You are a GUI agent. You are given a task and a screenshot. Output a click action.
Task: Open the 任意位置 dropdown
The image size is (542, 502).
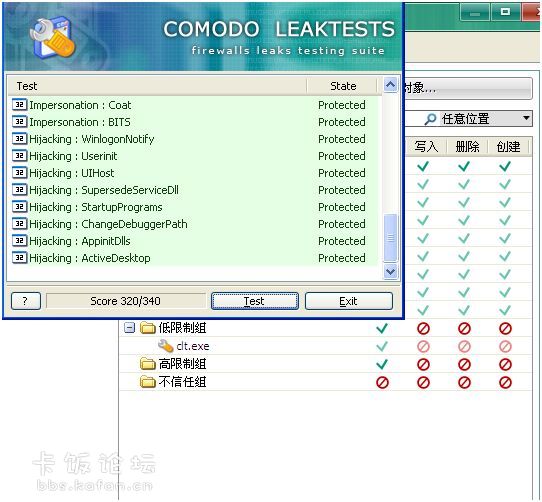click(468, 119)
